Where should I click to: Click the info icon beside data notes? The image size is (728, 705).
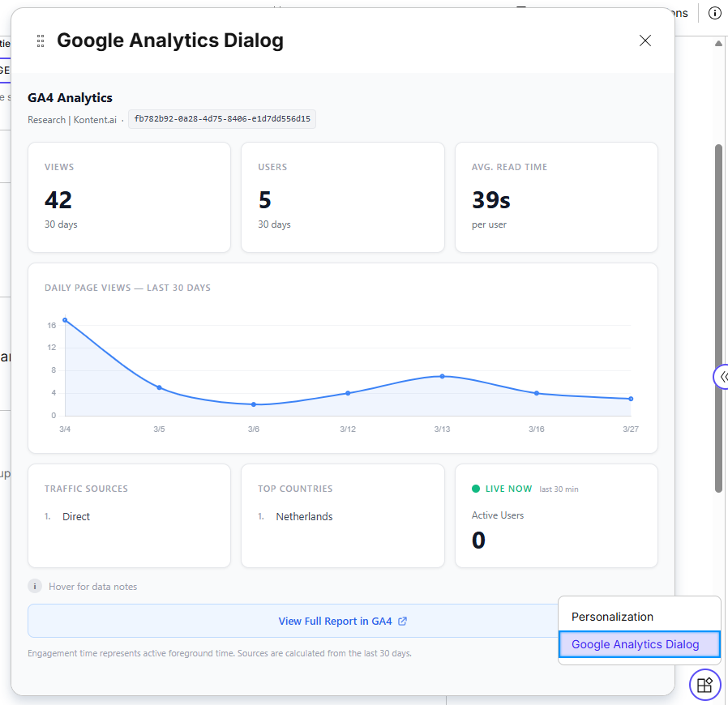click(35, 586)
